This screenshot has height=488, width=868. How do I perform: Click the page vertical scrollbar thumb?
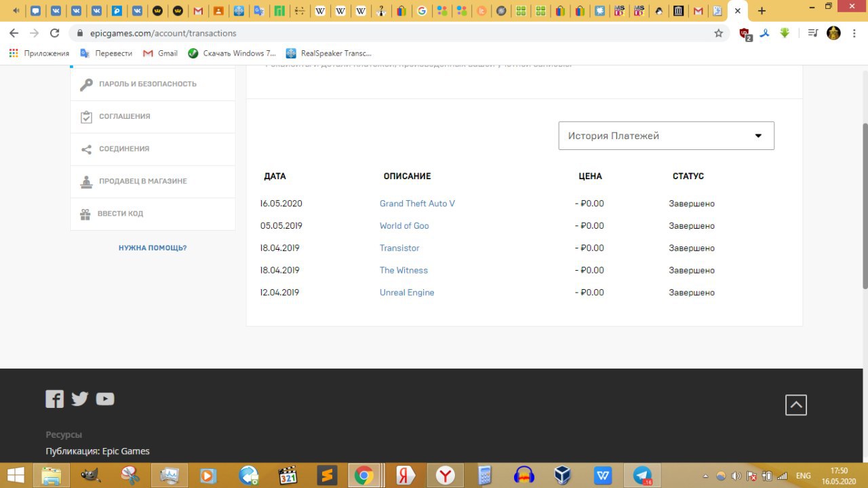point(865,206)
